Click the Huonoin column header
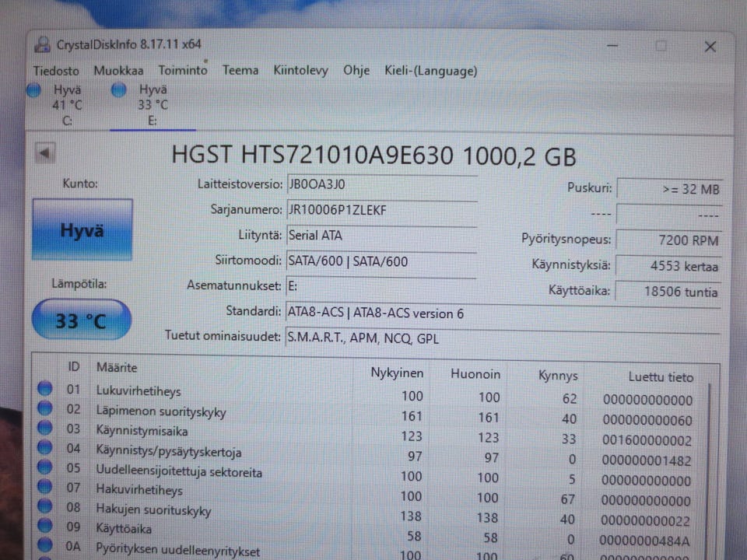 point(475,374)
